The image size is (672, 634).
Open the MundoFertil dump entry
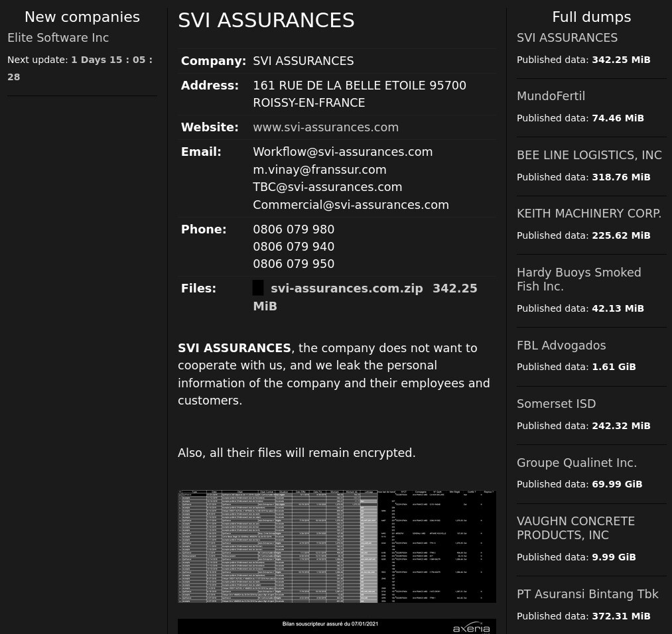[x=551, y=96]
